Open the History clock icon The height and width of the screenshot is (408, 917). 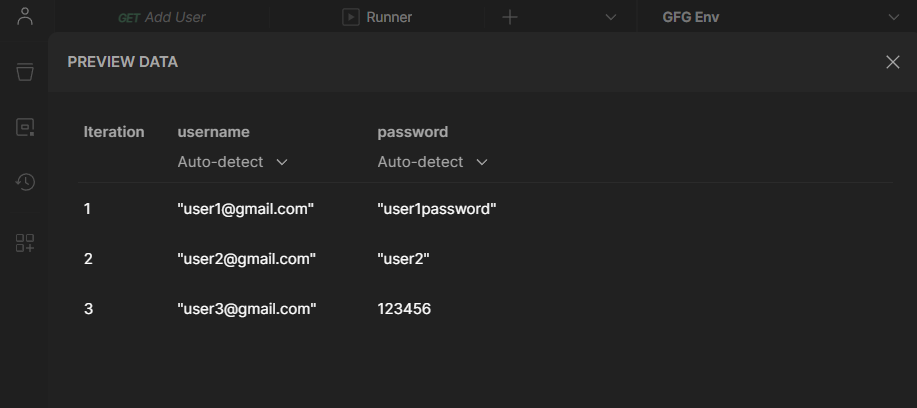pos(25,182)
